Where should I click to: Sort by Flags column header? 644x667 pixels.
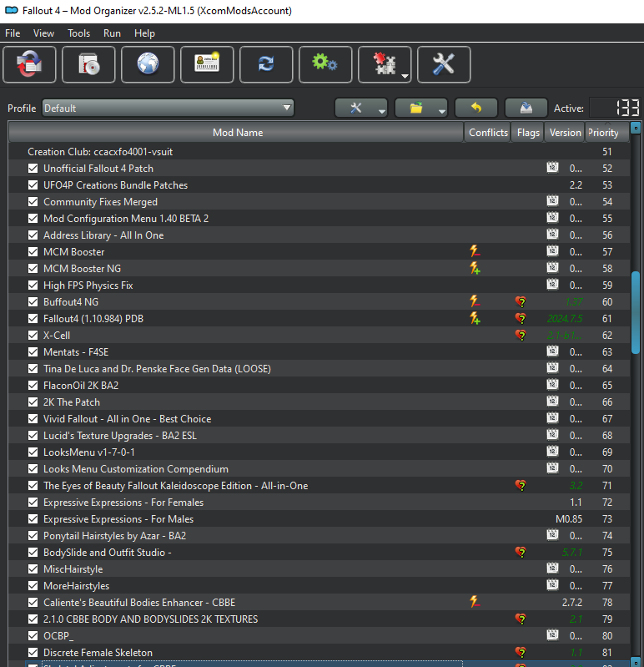pos(528,132)
